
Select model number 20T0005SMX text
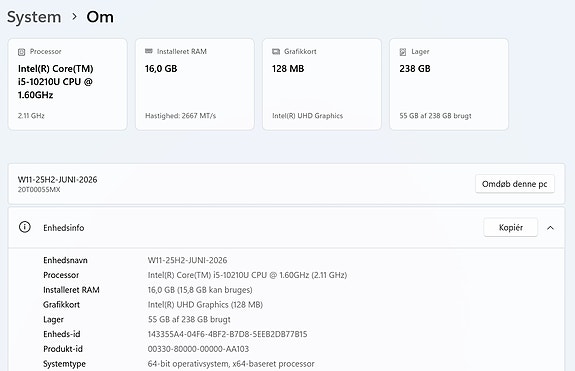39,190
